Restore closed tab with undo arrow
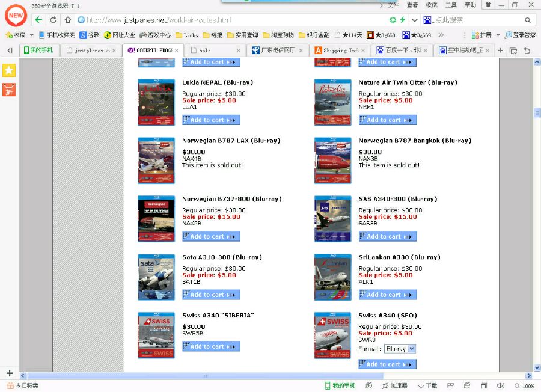 527,51
